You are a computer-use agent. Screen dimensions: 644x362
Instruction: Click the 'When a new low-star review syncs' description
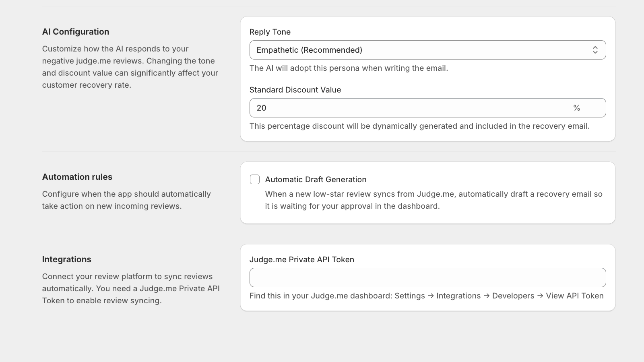click(434, 200)
